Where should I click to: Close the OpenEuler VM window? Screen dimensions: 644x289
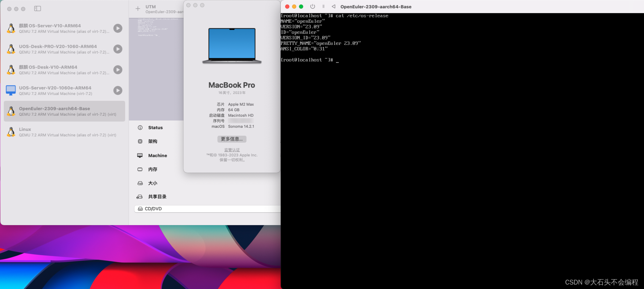287,7
